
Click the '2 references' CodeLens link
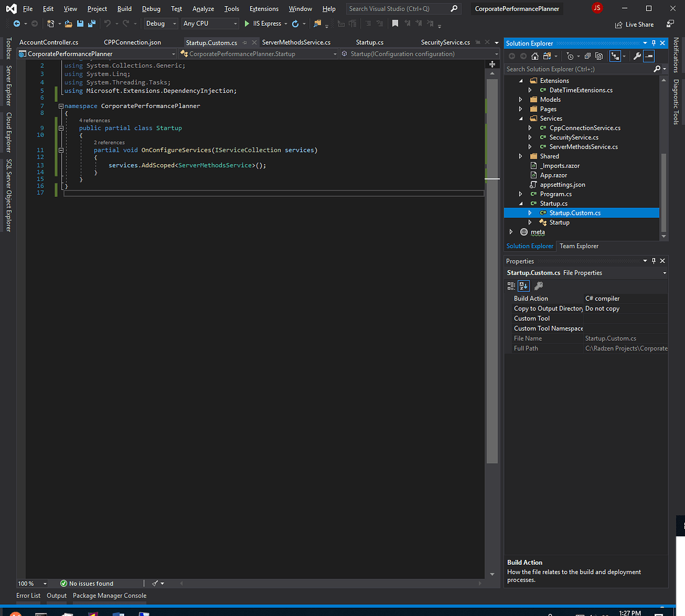(109, 143)
